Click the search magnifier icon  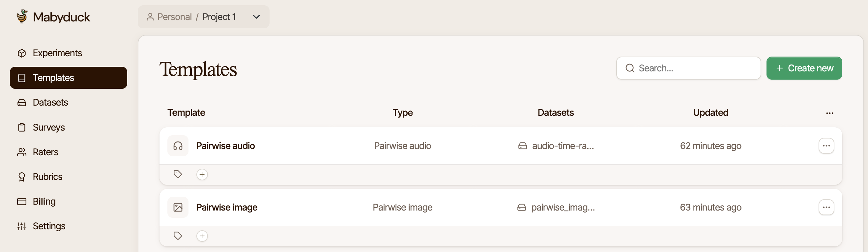point(630,68)
